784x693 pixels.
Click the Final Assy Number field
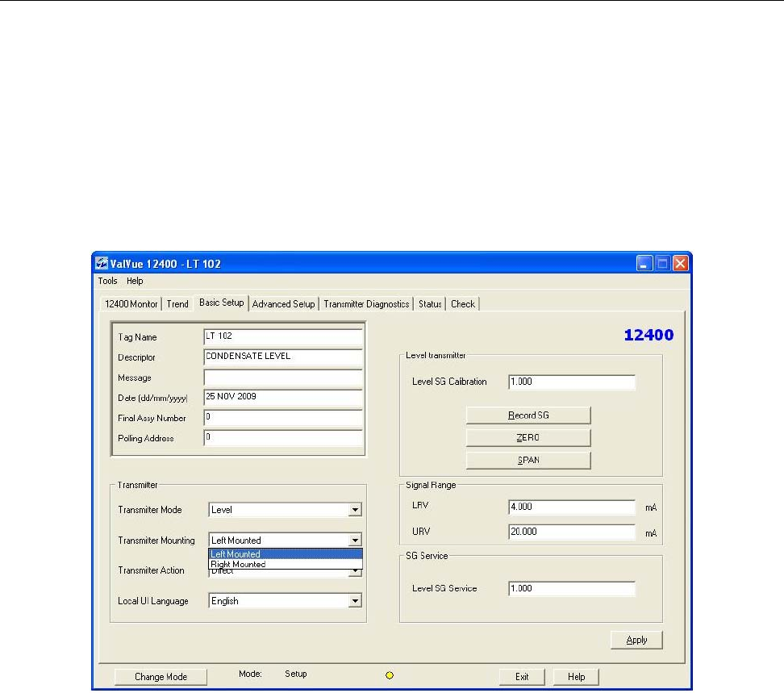pyautogui.click(x=283, y=417)
